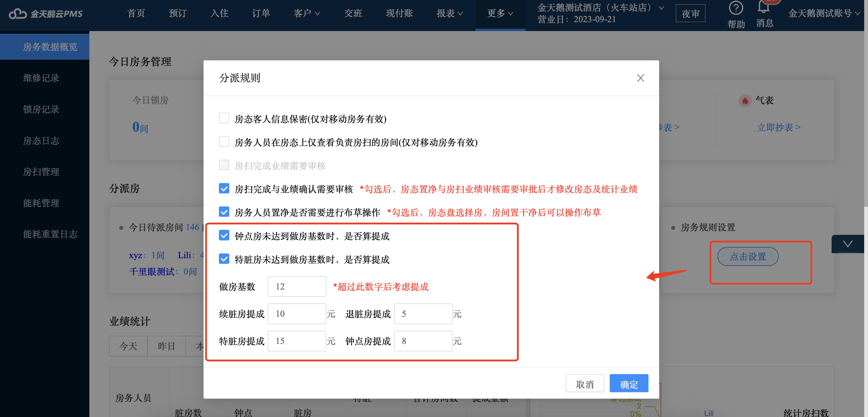Open 现付账 in top navigation
The height and width of the screenshot is (417, 868).
399,14
